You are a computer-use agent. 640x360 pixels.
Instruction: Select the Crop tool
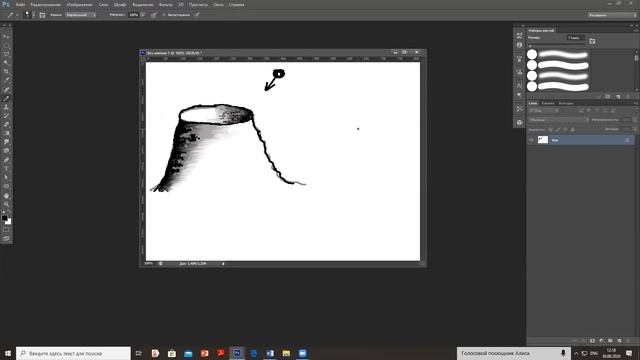point(6,72)
